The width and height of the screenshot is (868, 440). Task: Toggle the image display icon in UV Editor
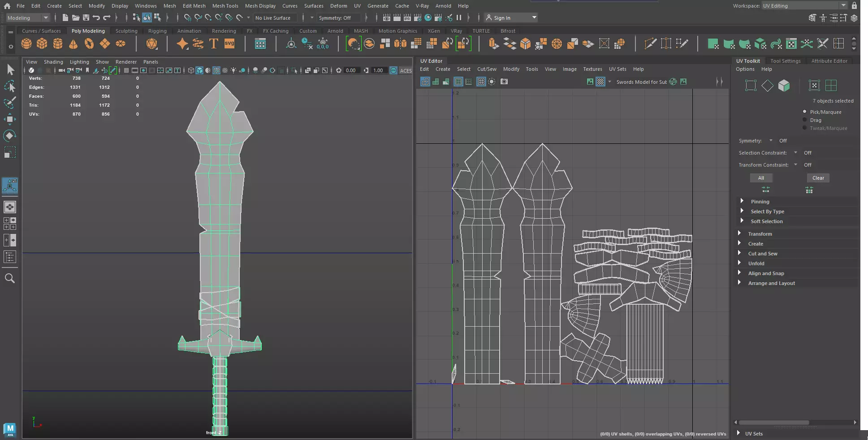[590, 82]
